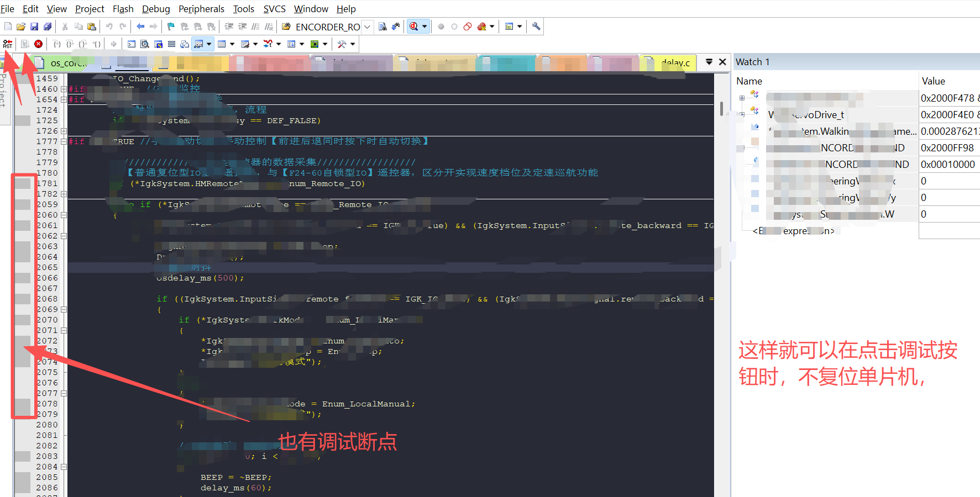Click the Save All toolbar icon
The width and height of the screenshot is (980, 497).
coord(48,26)
